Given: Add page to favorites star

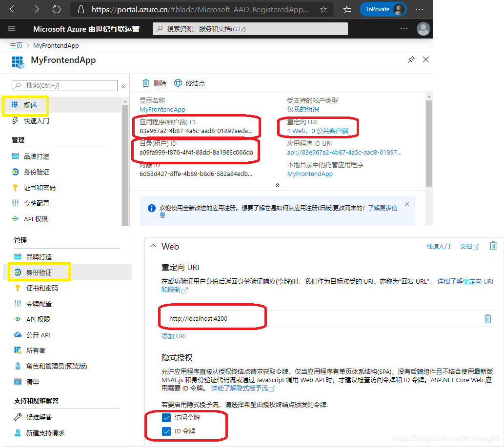Looking at the screenshot, I should pos(323,10).
